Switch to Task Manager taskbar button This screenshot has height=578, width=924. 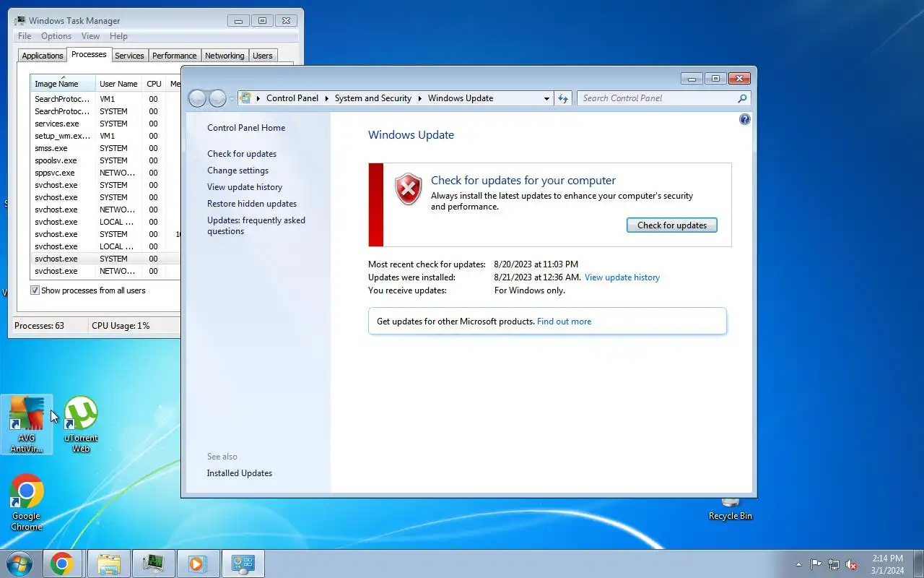[153, 564]
